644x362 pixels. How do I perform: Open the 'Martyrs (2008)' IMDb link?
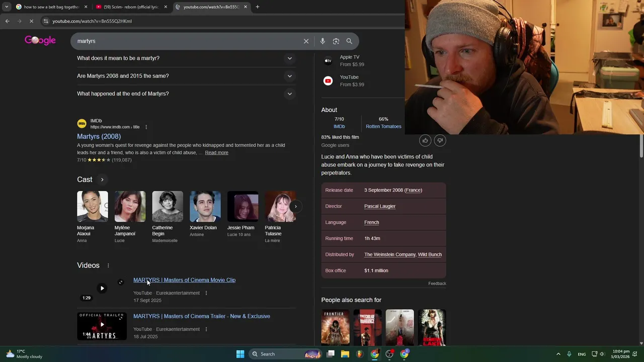point(99,136)
